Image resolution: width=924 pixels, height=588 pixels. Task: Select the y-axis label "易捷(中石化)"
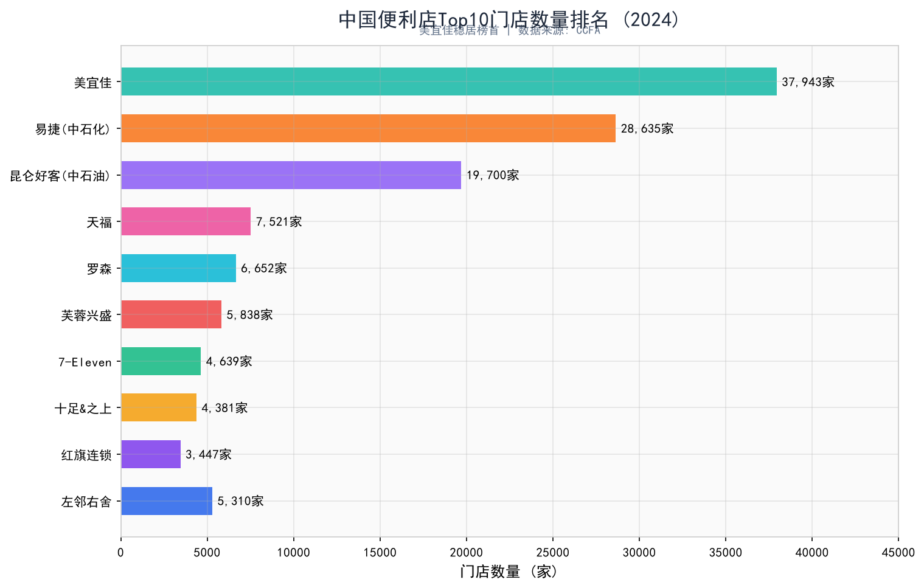pos(74,129)
